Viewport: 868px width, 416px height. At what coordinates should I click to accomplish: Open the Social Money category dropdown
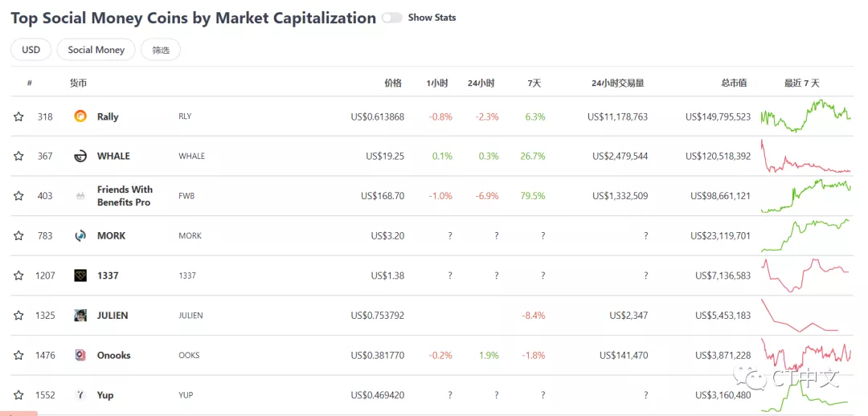coord(96,50)
